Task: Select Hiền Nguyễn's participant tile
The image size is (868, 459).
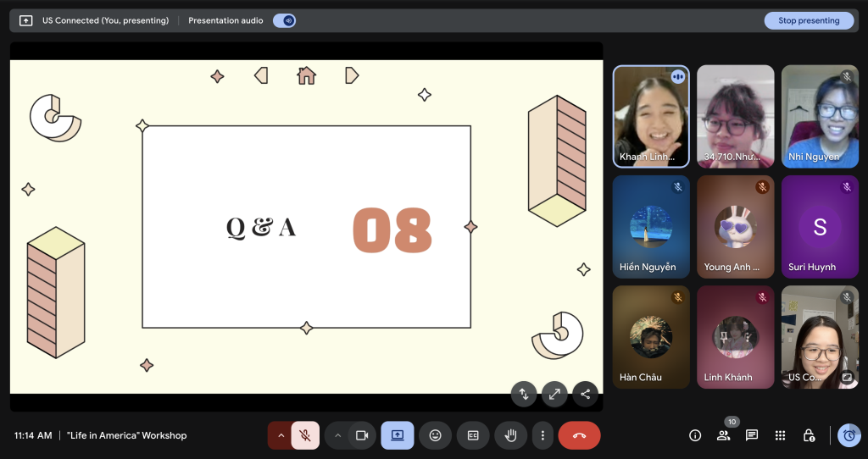Action: click(651, 227)
